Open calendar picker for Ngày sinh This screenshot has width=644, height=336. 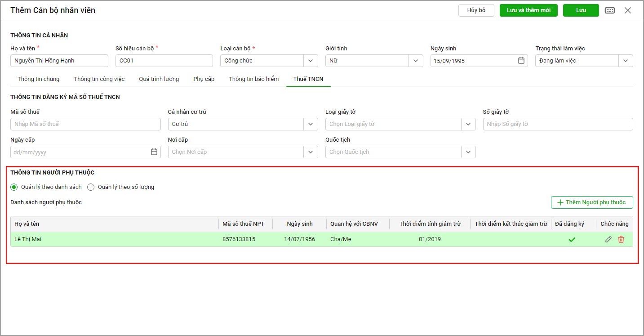point(521,61)
